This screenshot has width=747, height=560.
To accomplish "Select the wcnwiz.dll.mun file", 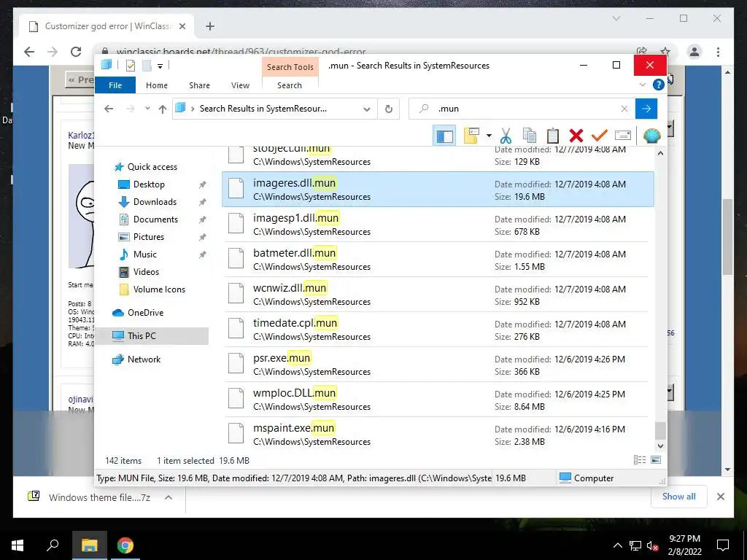I will pos(438,295).
